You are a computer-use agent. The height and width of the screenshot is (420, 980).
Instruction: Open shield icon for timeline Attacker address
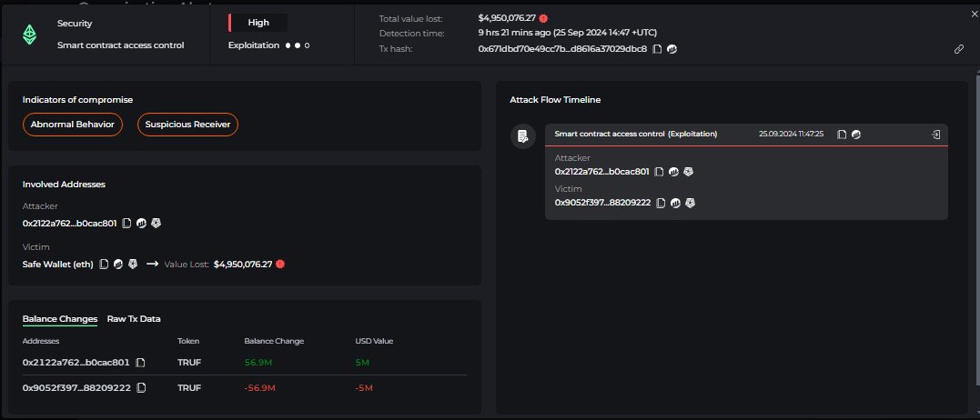click(x=688, y=172)
